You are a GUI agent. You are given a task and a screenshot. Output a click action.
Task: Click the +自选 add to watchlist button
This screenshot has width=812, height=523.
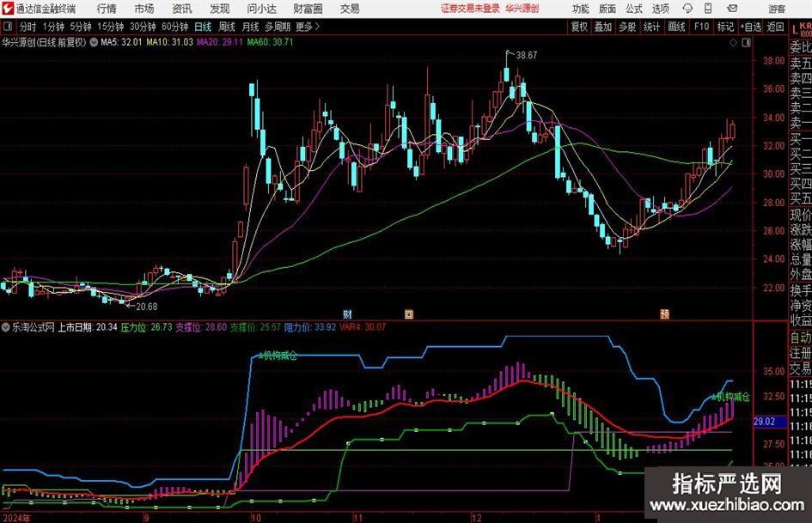tap(752, 27)
